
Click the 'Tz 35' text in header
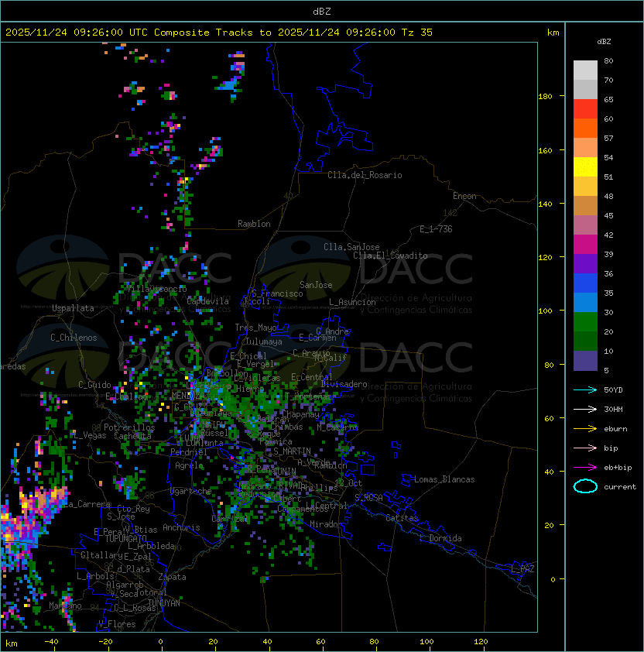(417, 33)
